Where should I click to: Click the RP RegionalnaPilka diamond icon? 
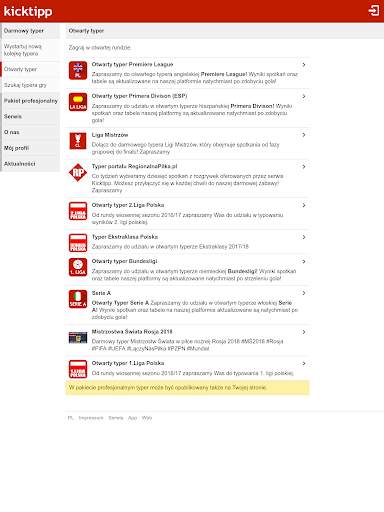coord(78,172)
